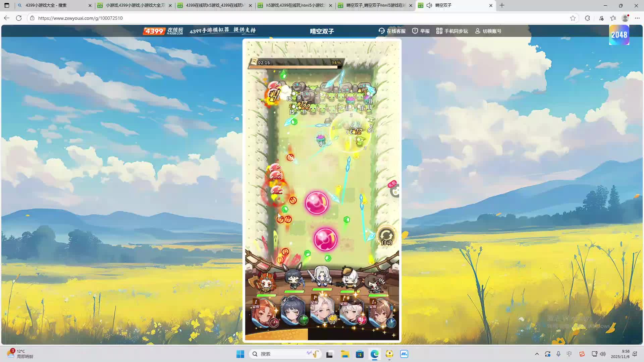Screen dimensions: 644x362
Task: Click the 在线客服 customer service icon
Action: 382,31
